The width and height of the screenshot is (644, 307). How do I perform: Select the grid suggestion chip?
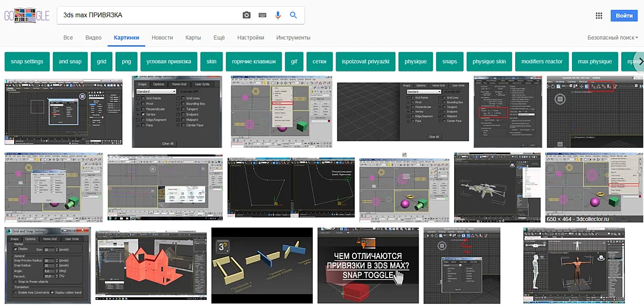click(x=102, y=62)
